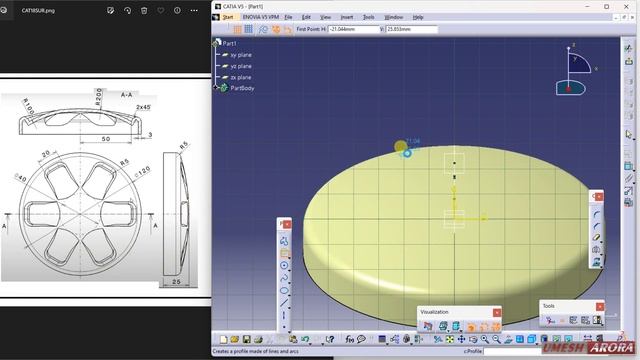Click the rotate icon in photo viewer
Viewport: 640px width, 360px height.
[127, 11]
